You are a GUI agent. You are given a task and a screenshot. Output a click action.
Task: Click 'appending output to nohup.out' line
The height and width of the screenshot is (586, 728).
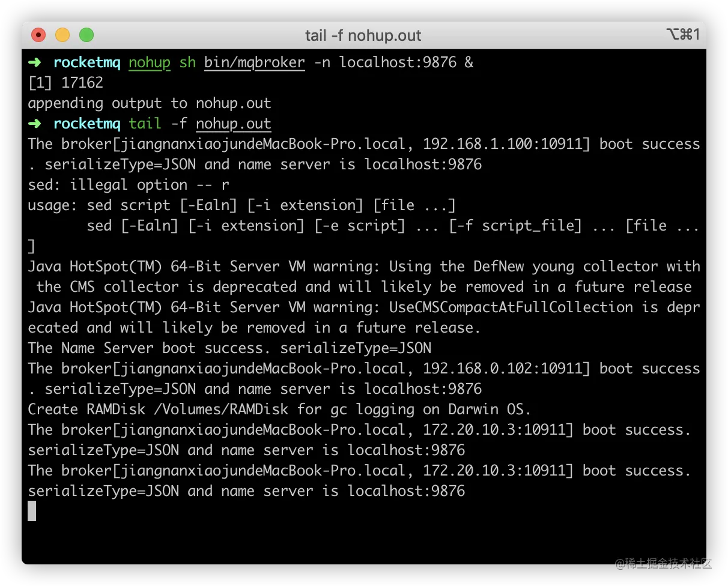tap(150, 103)
